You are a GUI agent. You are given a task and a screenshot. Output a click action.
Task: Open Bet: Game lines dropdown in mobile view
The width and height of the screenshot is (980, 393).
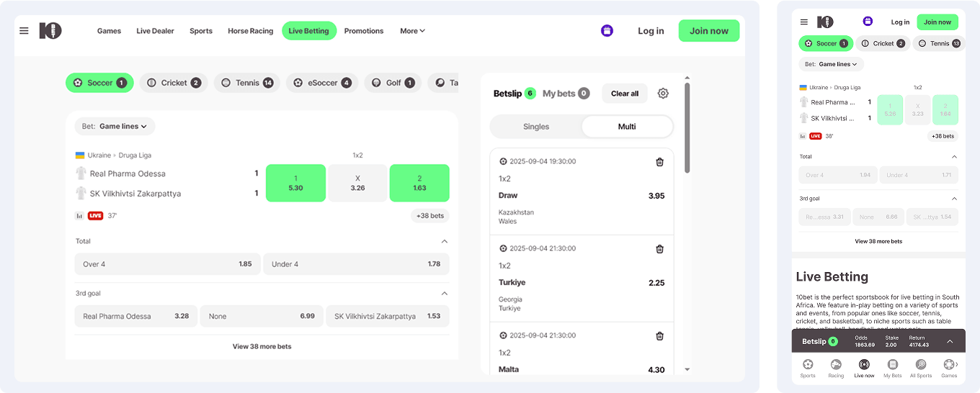click(x=831, y=64)
